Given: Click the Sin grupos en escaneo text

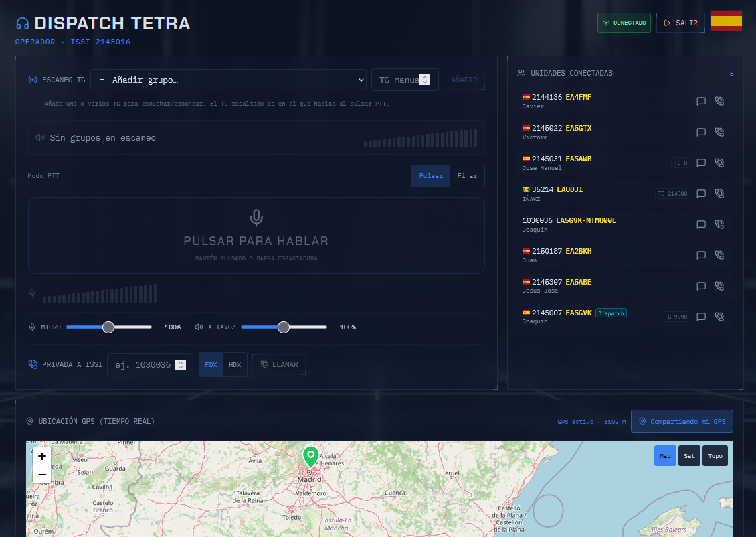Looking at the screenshot, I should [x=103, y=138].
